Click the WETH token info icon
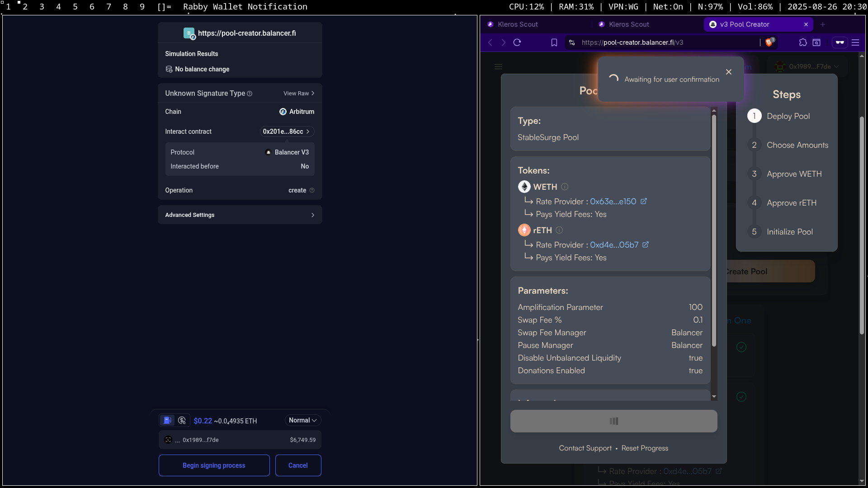 click(x=565, y=187)
